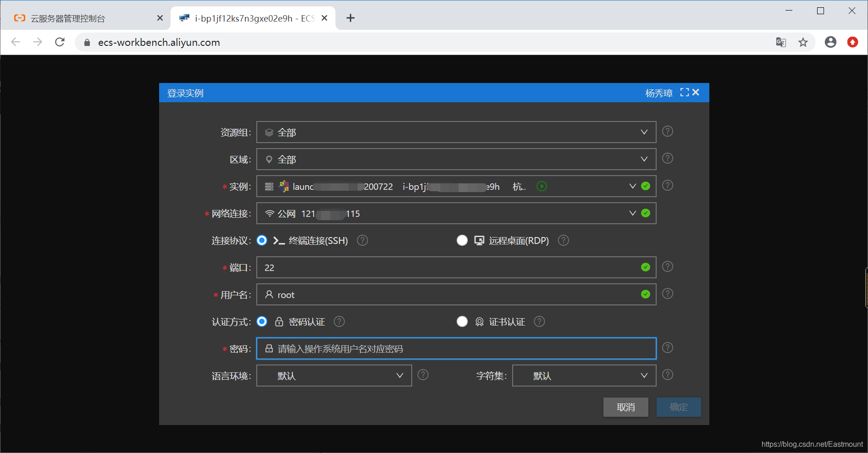Close the 云服务器管理控制台 tab
This screenshot has width=868, height=453.
[x=160, y=18]
